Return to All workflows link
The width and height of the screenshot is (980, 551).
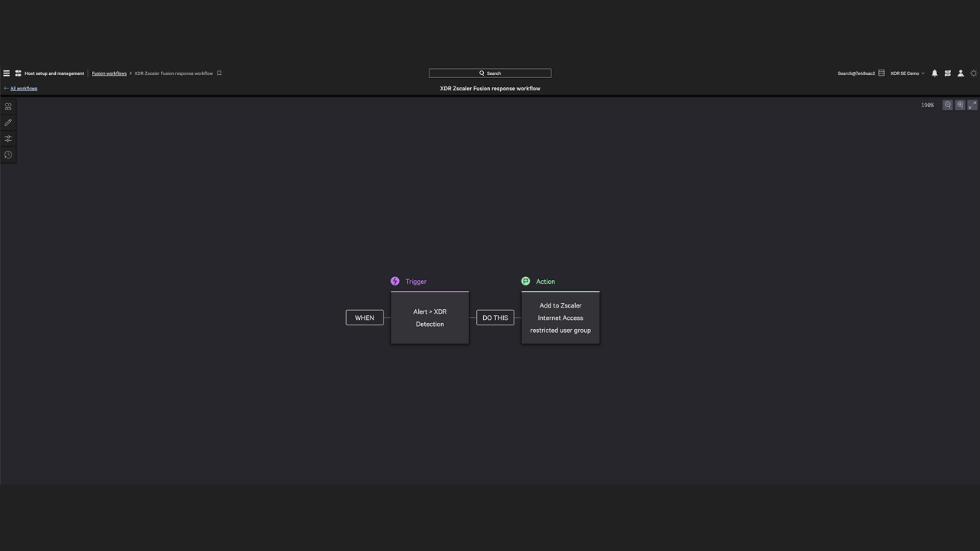point(24,88)
